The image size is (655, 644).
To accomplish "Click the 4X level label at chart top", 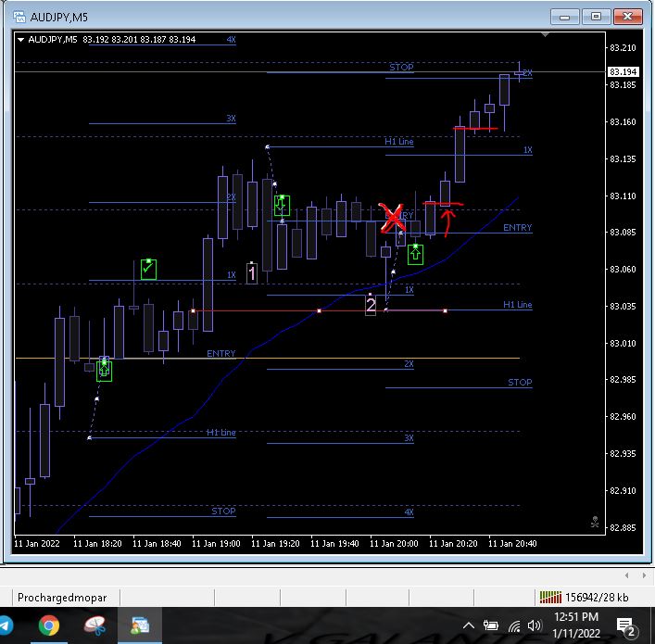I will point(231,40).
